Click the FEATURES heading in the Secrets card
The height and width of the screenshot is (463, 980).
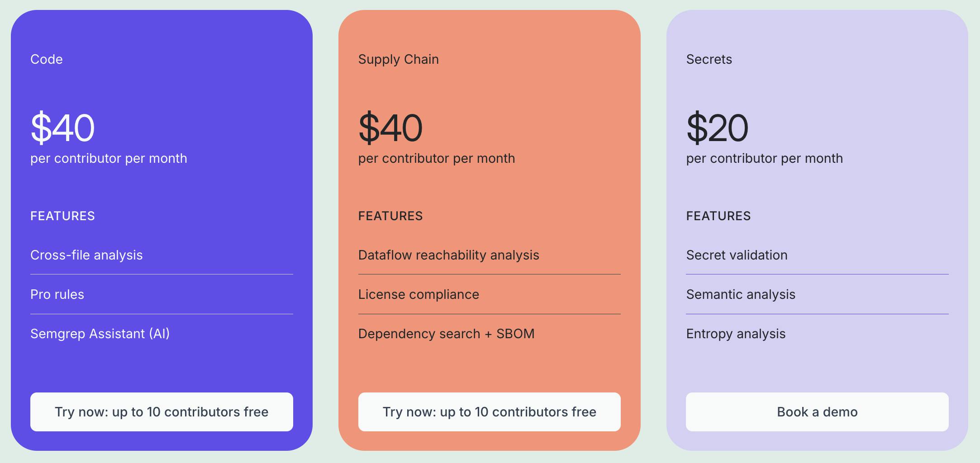(718, 216)
